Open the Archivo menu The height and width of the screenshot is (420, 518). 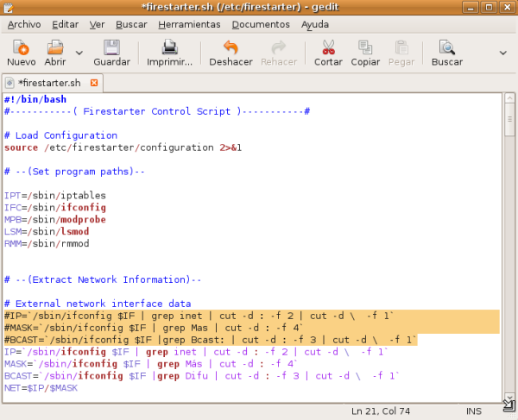point(24,24)
